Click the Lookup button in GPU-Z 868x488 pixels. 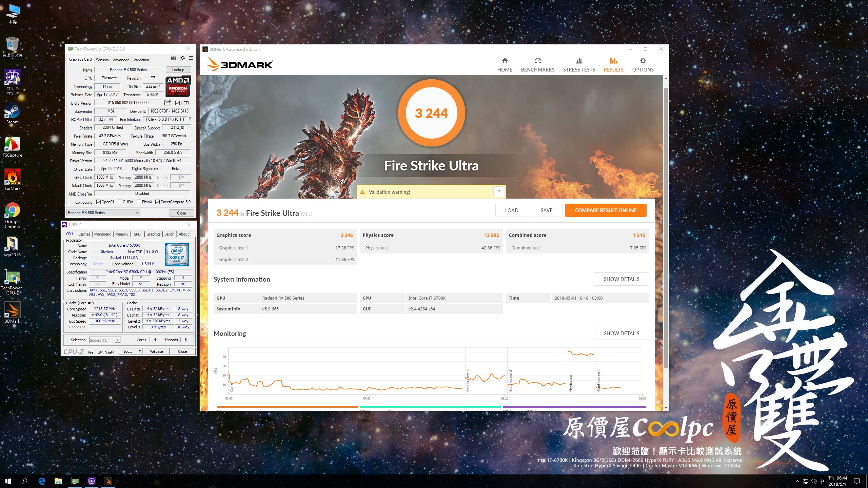point(178,70)
